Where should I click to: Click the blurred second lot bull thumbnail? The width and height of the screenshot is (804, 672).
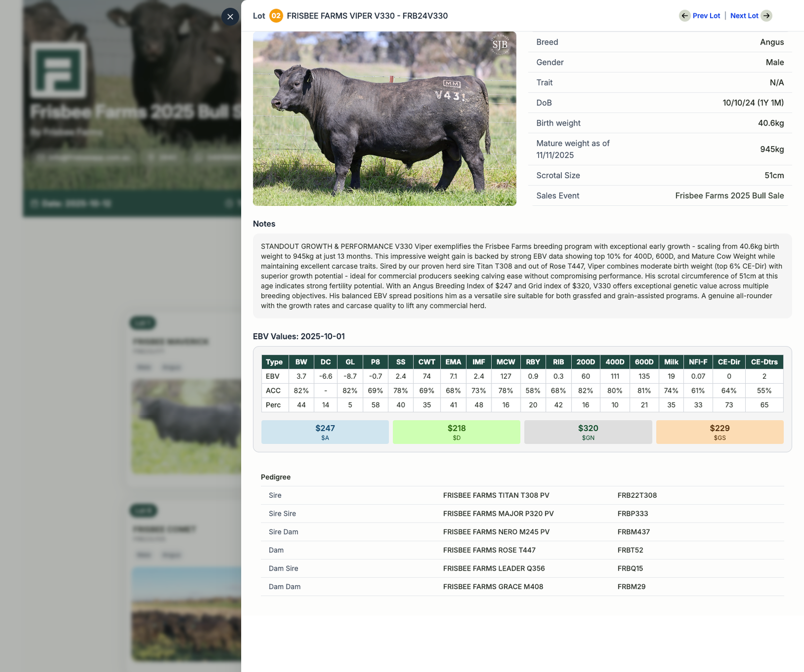tap(186, 426)
